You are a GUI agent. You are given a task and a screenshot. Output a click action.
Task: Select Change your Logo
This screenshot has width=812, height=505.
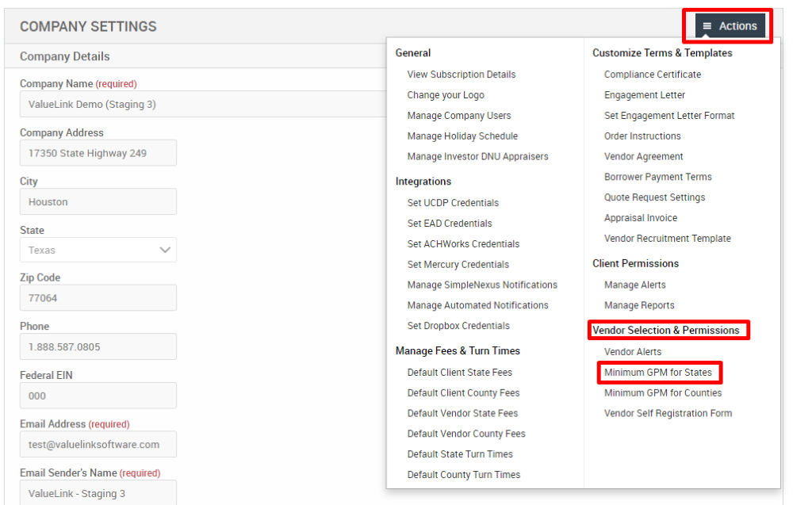tap(446, 95)
